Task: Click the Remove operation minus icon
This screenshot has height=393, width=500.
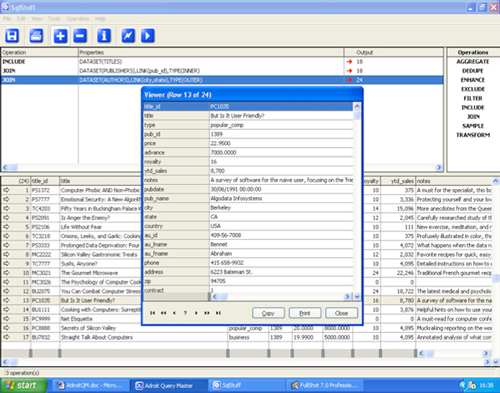Action: [x=80, y=36]
